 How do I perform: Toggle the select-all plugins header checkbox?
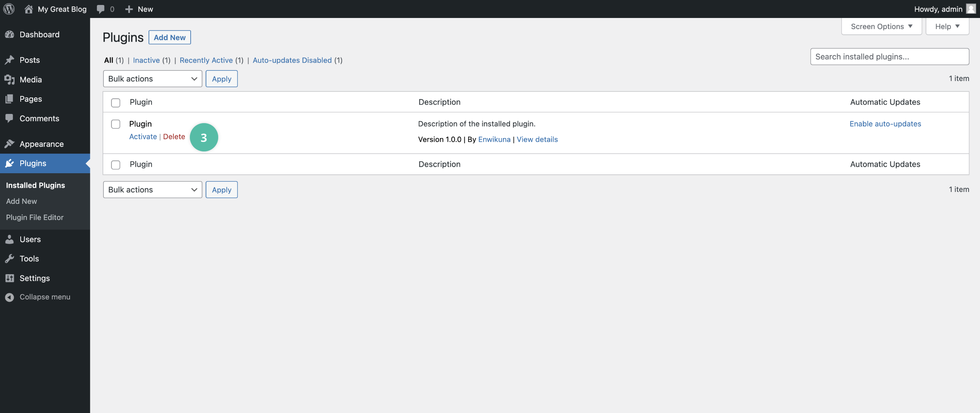115,102
